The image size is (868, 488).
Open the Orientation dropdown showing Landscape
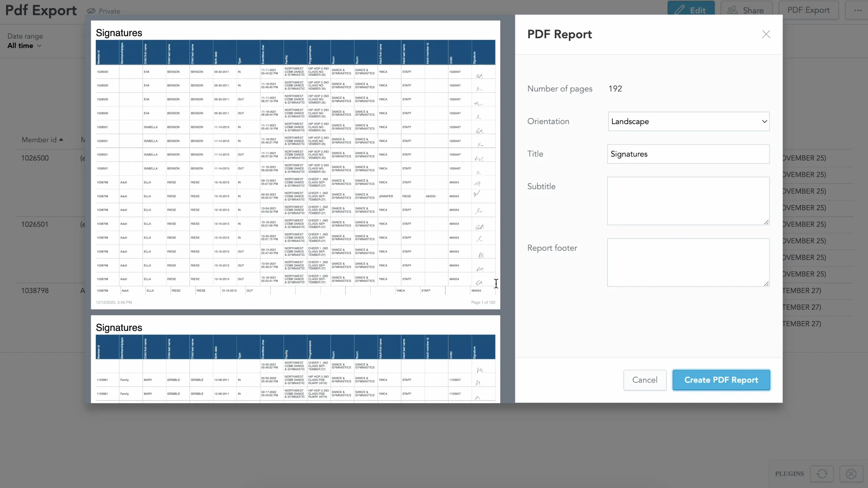coord(688,121)
